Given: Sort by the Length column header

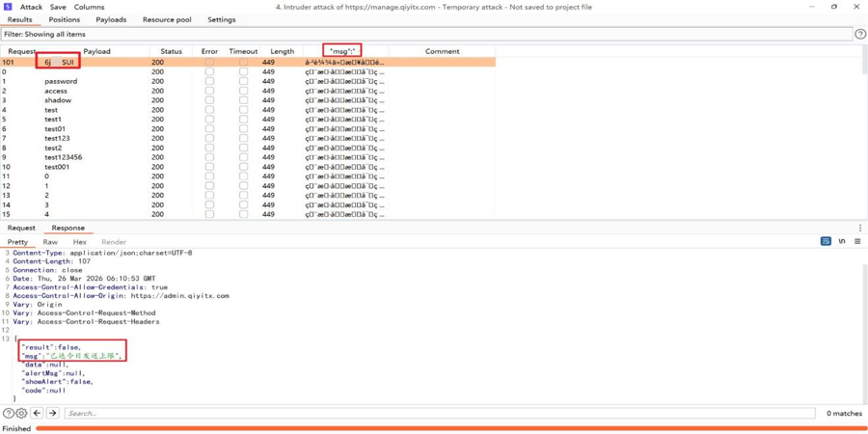Looking at the screenshot, I should pyautogui.click(x=283, y=51).
